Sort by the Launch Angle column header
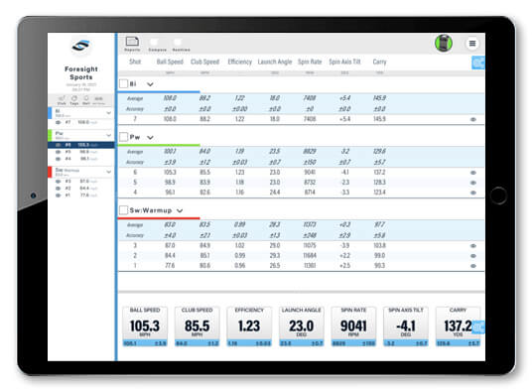The width and height of the screenshot is (532, 392). click(275, 62)
